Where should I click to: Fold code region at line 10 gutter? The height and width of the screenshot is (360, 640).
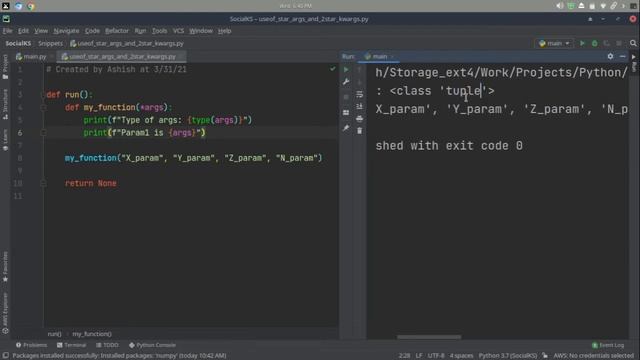pos(43,183)
